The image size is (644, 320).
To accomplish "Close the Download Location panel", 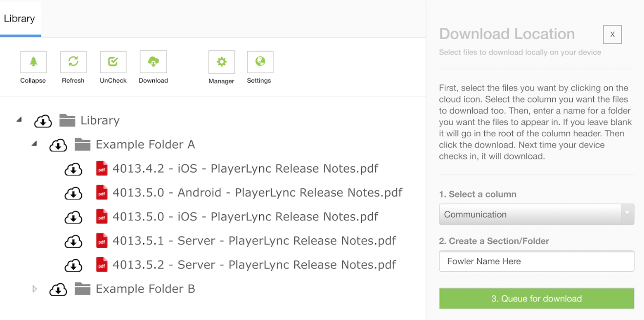I will tap(612, 35).
